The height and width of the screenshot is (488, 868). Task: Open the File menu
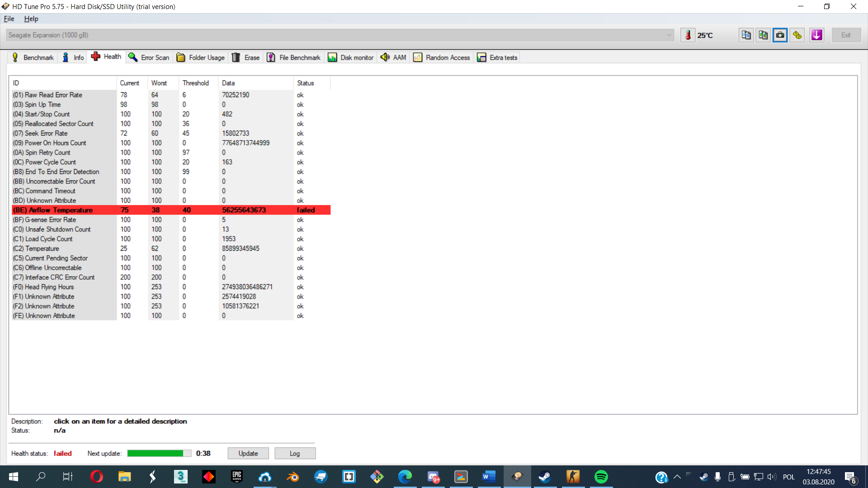point(9,19)
